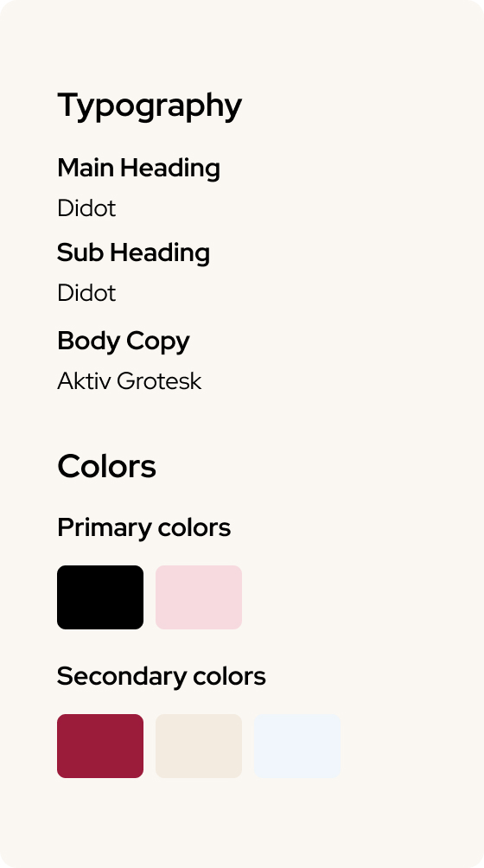Click Didot font under Sub Heading
This screenshot has height=868, width=484.
pos(86,293)
